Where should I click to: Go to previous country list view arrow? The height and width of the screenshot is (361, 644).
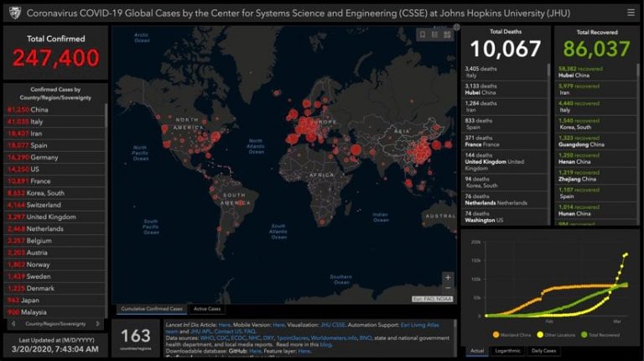[13, 323]
